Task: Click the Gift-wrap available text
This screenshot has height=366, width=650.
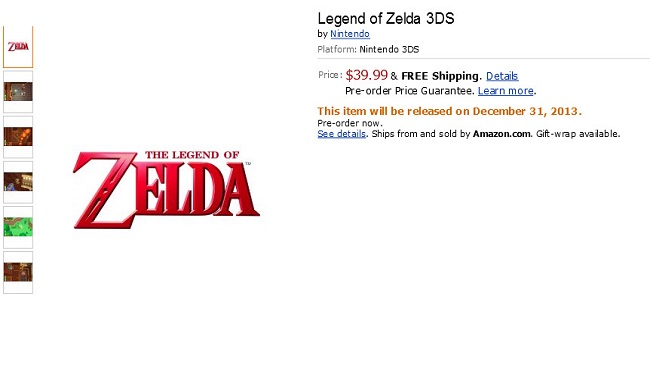Action: coord(578,134)
